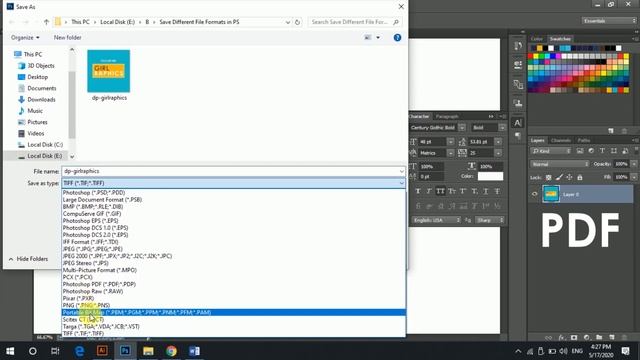Viewport: 640px width, 360px height.
Task: Toggle lock position
Action: point(569,178)
